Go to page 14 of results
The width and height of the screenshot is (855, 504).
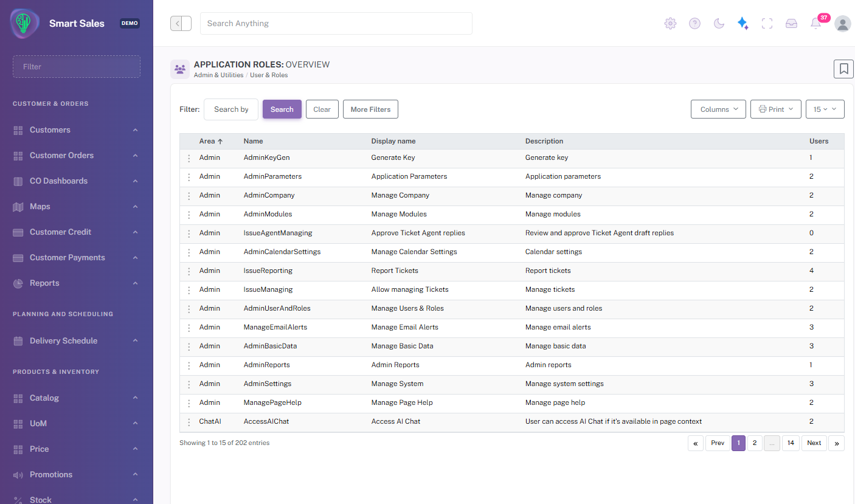791,443
